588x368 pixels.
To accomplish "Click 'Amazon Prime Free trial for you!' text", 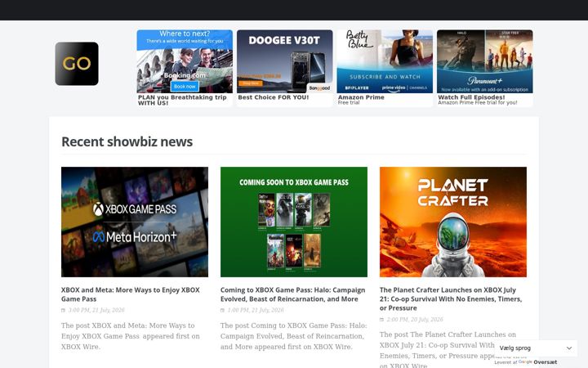I will [x=478, y=102].
